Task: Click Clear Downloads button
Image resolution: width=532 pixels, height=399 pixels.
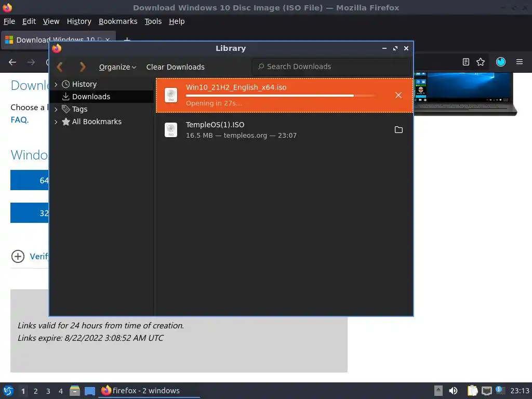Action: point(175,67)
